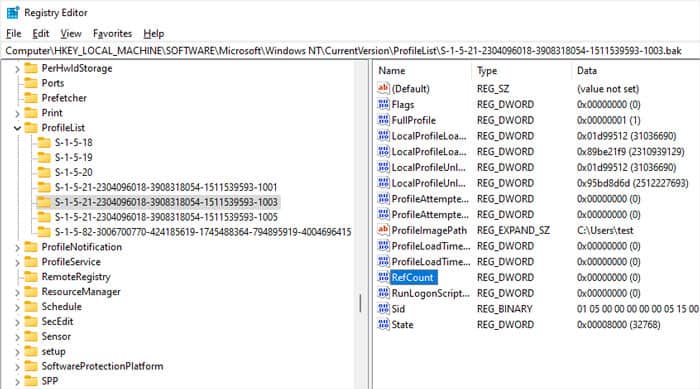Click the Sid binary value icon
The width and height of the screenshot is (700, 389).
[x=383, y=309]
